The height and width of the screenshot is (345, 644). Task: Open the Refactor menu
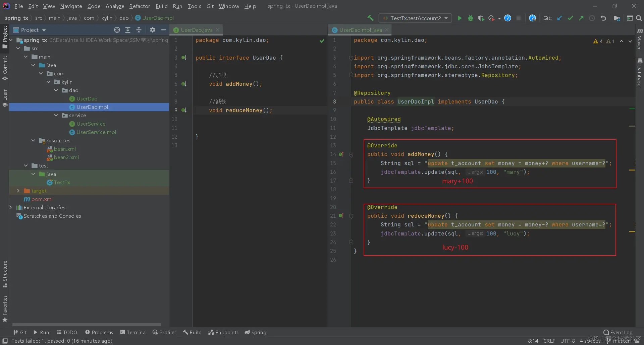click(140, 6)
